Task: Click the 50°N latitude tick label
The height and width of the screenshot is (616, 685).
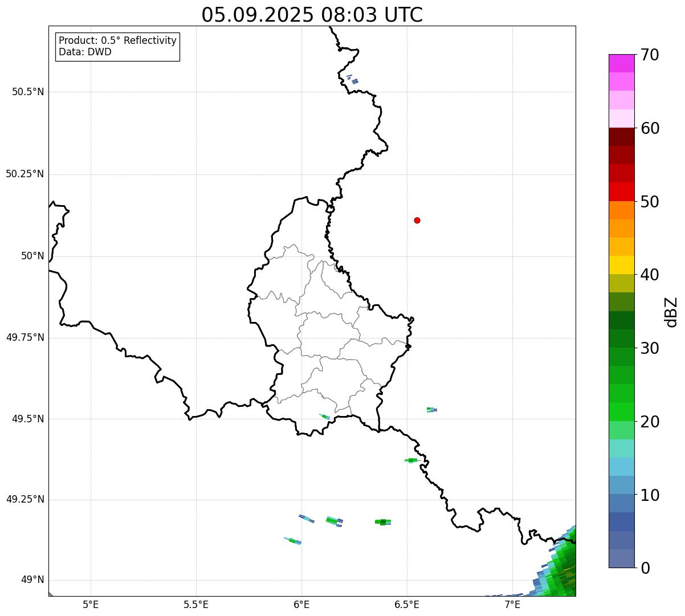Action: [32, 256]
